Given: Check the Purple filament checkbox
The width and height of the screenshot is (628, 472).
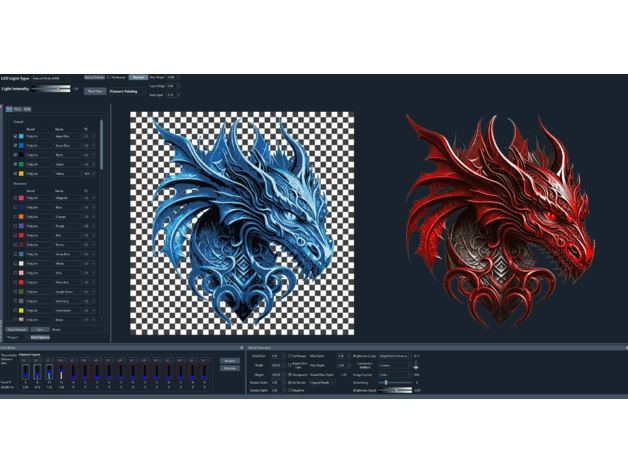Looking at the screenshot, I should click(x=16, y=226).
